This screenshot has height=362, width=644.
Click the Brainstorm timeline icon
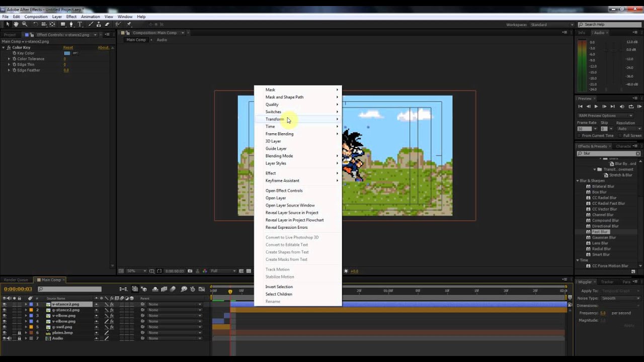[x=184, y=289]
